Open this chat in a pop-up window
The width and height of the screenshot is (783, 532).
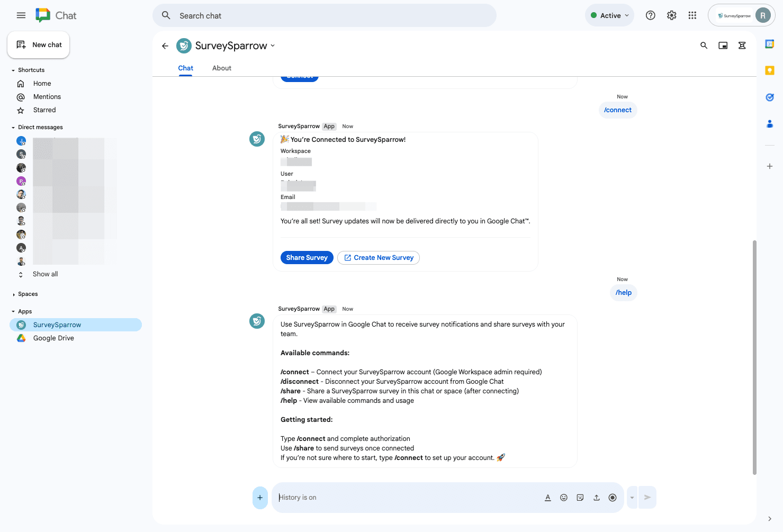point(723,46)
